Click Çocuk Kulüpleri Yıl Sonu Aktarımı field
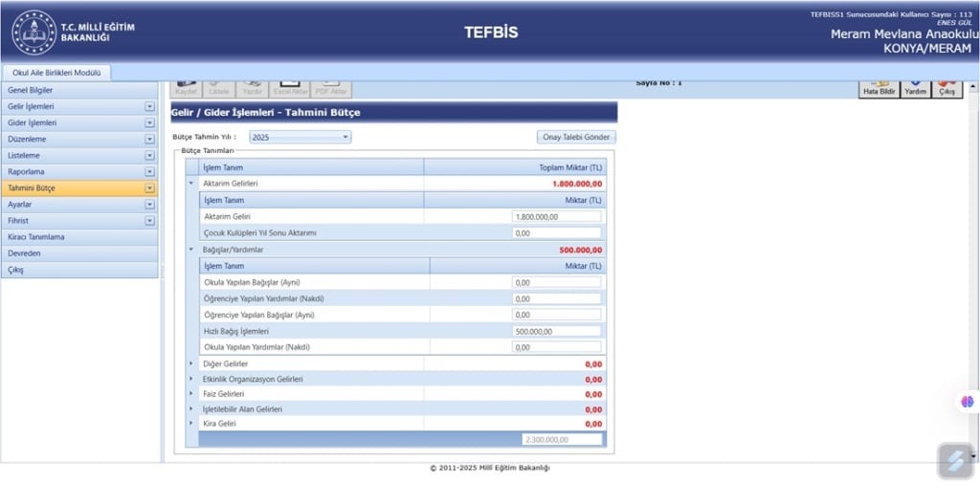This screenshot has height=483, width=980. 556,232
